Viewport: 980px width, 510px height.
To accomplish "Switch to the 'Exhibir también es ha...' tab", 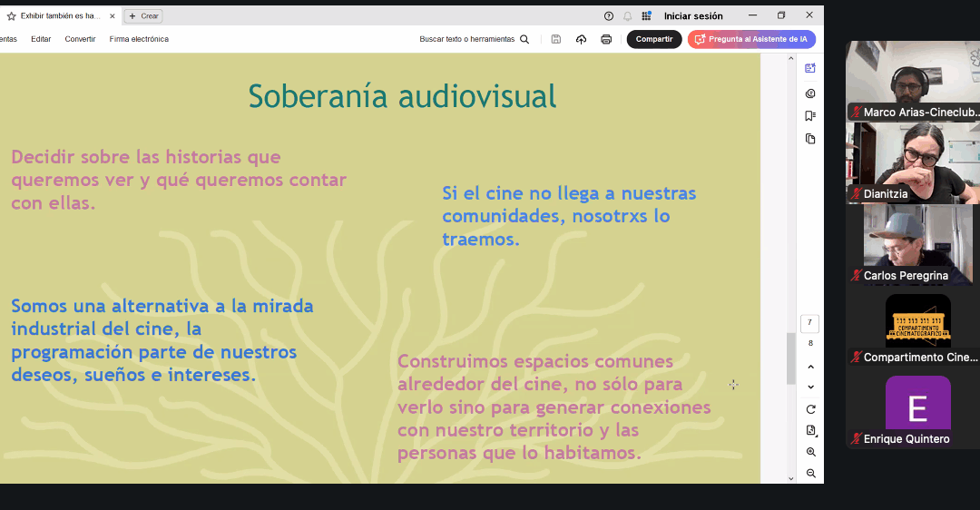I will 60,16.
